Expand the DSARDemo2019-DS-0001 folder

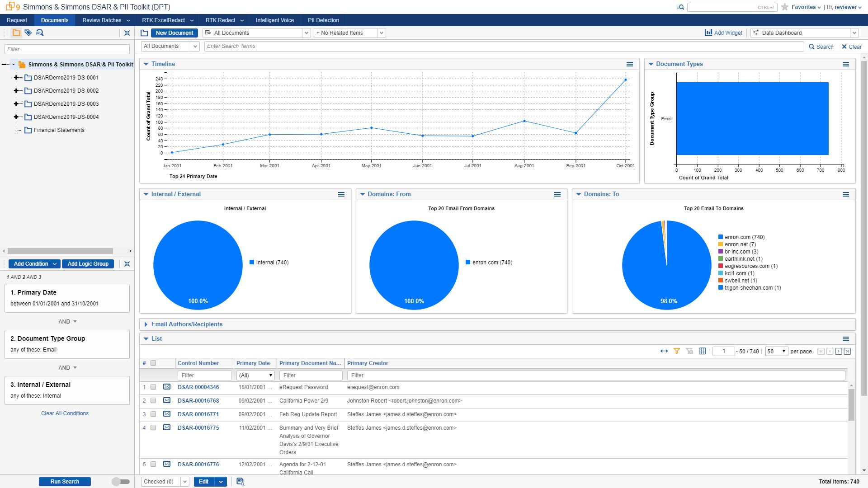16,78
